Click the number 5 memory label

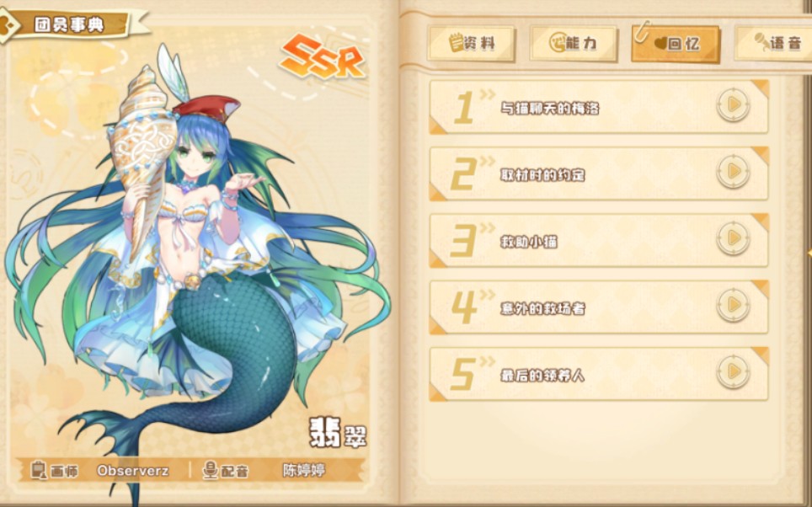462,374
